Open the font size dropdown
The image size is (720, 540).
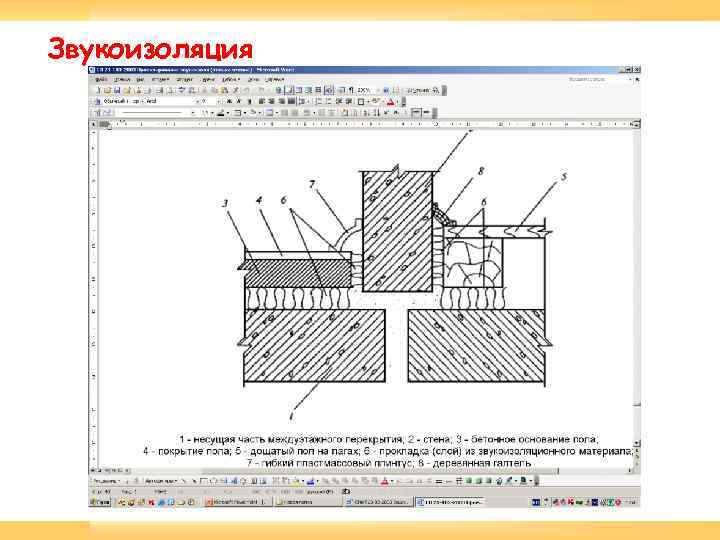coord(219,101)
